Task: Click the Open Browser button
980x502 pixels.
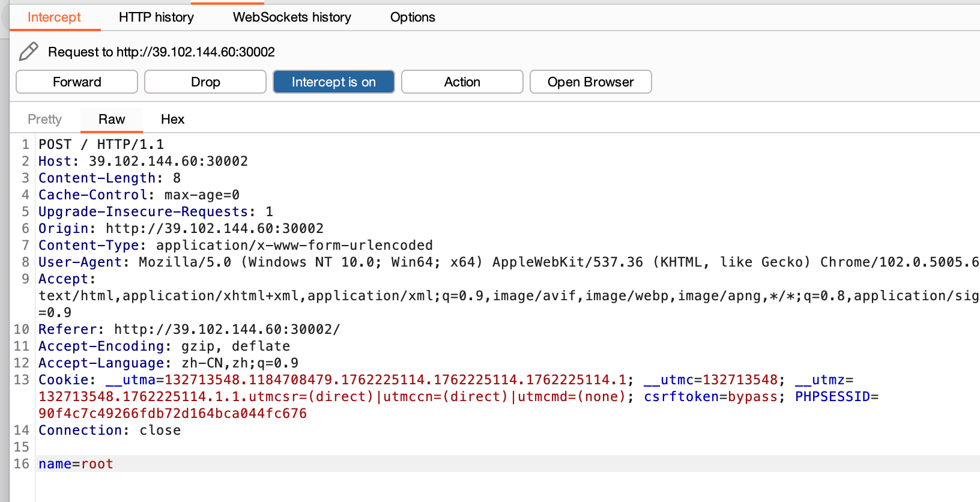Action: 590,82
